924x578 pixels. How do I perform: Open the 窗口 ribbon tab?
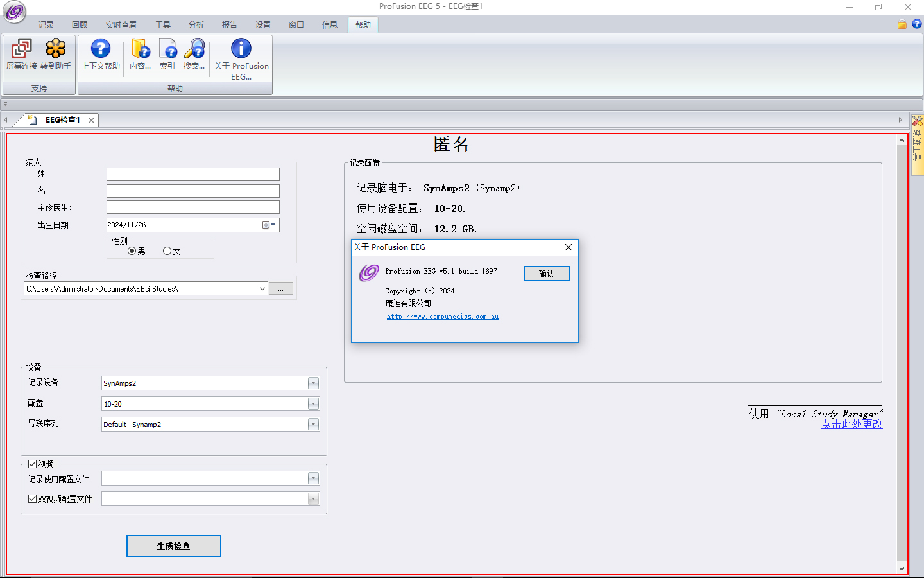pyautogui.click(x=296, y=25)
